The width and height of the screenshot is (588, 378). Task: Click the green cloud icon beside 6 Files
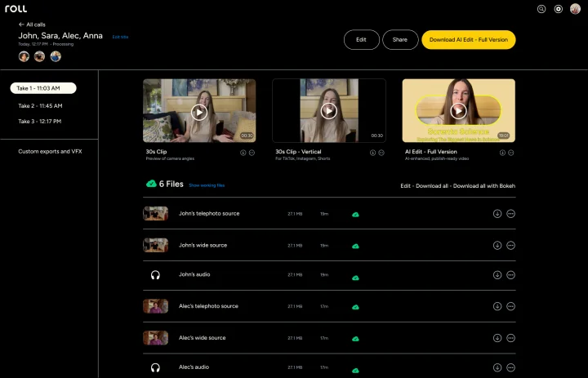click(x=151, y=184)
